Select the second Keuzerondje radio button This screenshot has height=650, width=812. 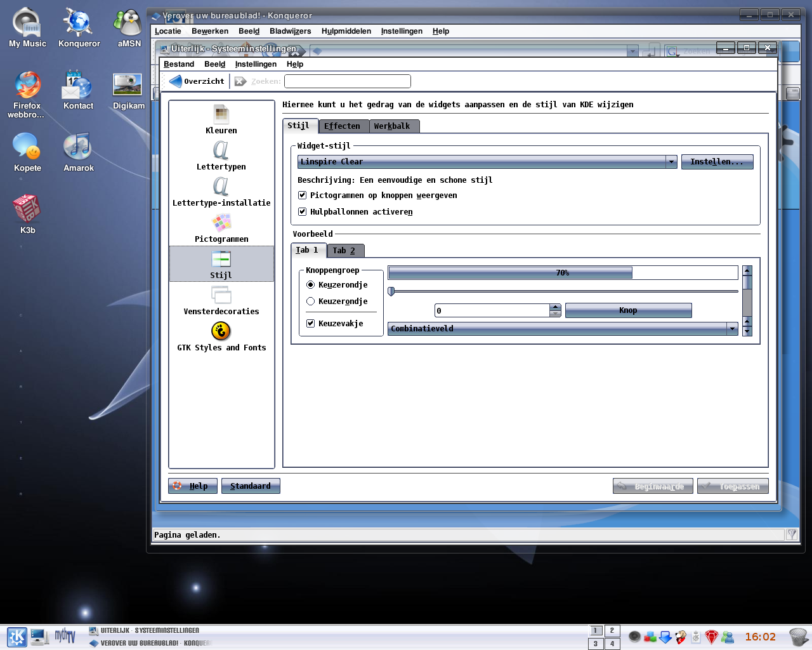[310, 302]
